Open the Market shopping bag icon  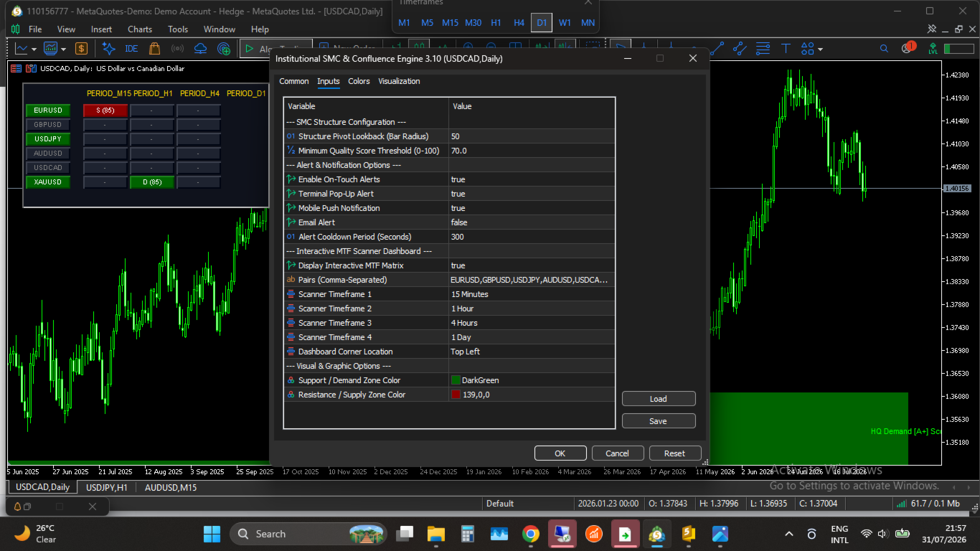coord(154,49)
